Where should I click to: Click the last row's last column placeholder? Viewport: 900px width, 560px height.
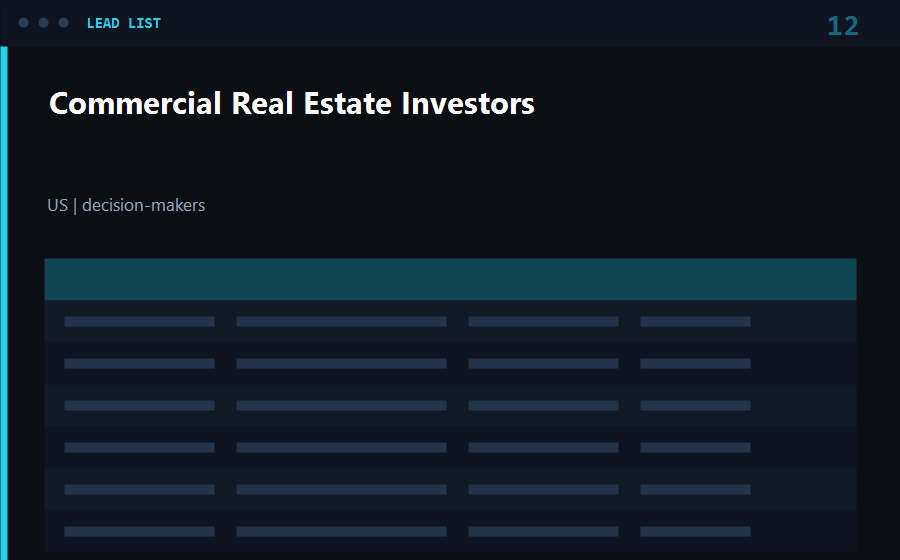(696, 531)
